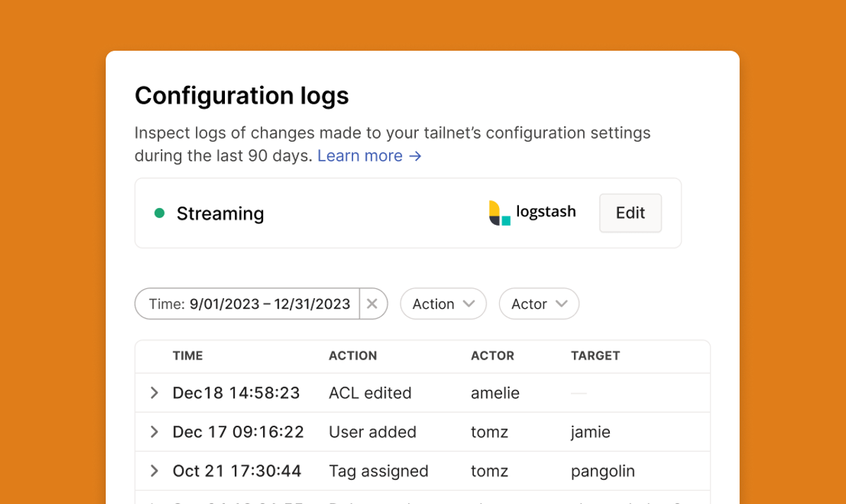
Task: Click the Edit button for log streaming
Action: pos(630,213)
